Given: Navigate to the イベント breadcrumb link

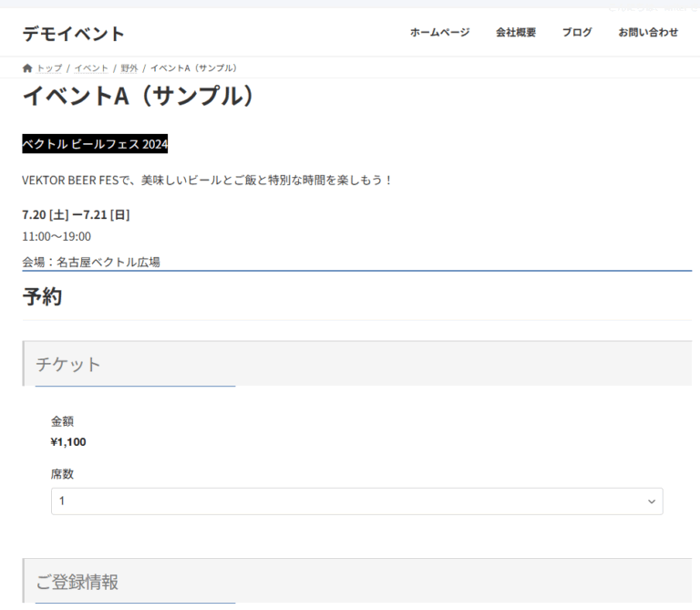Looking at the screenshot, I should (x=91, y=68).
